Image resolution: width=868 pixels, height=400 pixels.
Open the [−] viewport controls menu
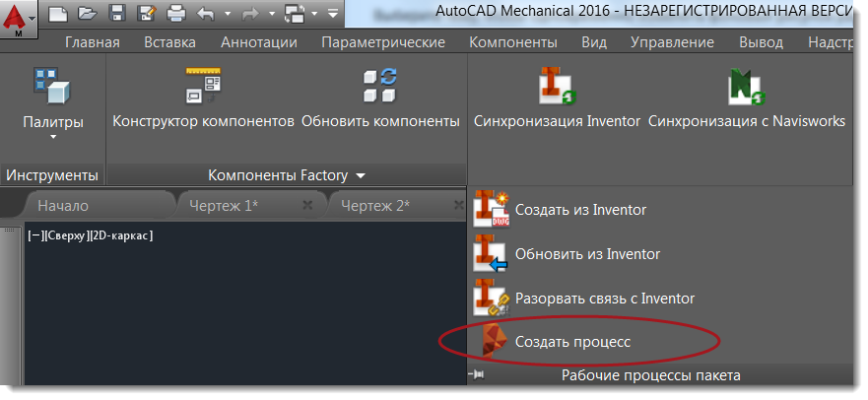point(34,235)
